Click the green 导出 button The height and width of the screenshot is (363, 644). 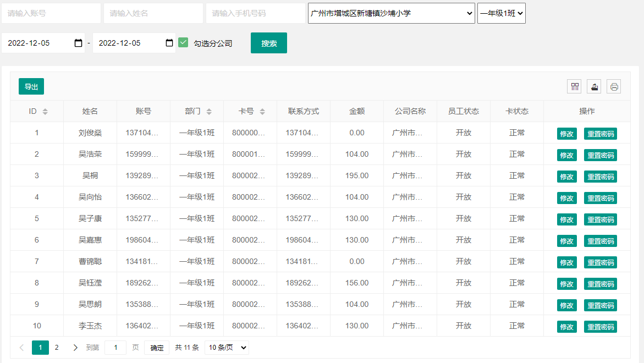tap(31, 86)
